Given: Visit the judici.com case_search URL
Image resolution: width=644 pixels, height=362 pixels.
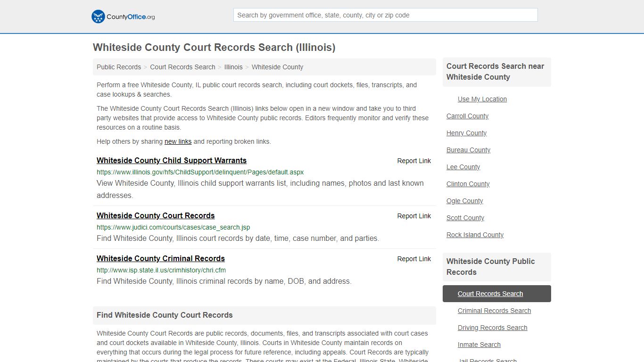Looking at the screenshot, I should coord(173,227).
